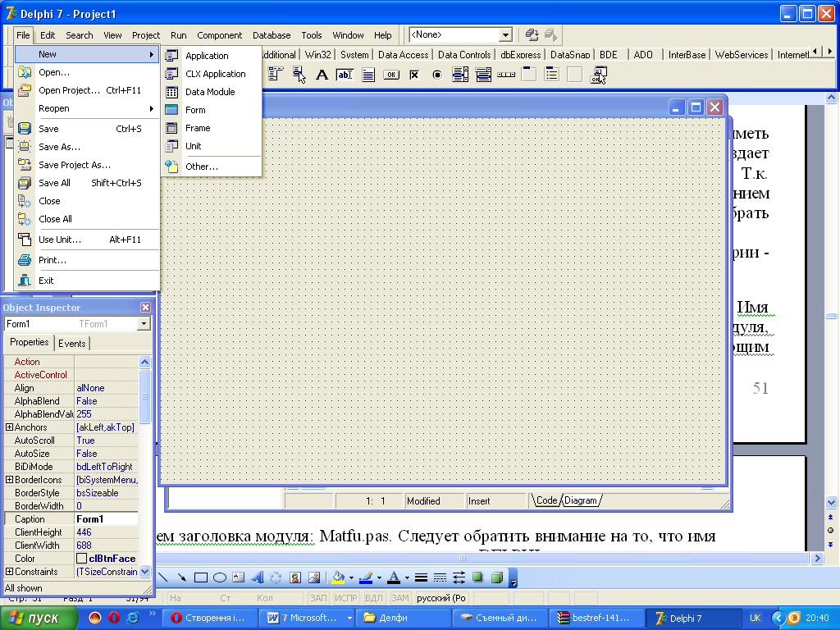Select the ScrollBar component in the palette

506,75
